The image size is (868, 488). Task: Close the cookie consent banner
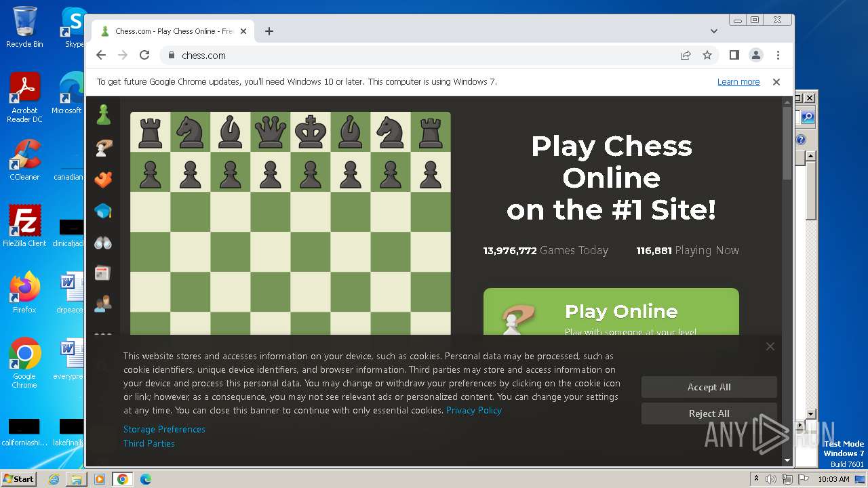tap(770, 346)
